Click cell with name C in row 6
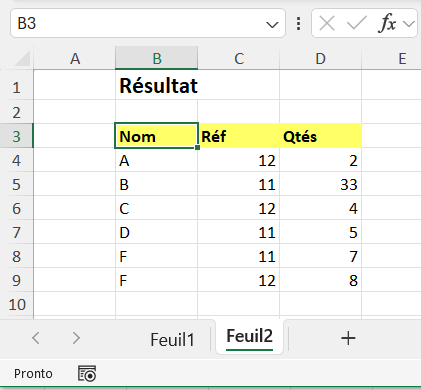The image size is (421, 390). [157, 208]
